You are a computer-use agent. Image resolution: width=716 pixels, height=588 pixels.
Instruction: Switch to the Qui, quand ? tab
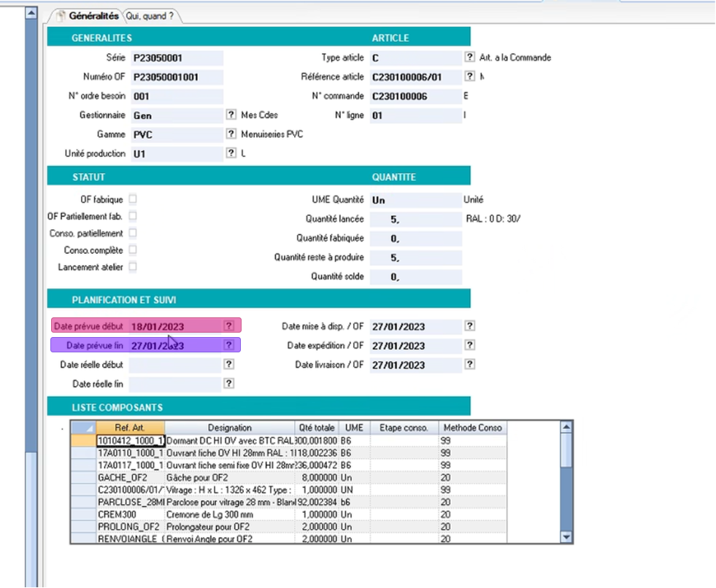click(150, 16)
